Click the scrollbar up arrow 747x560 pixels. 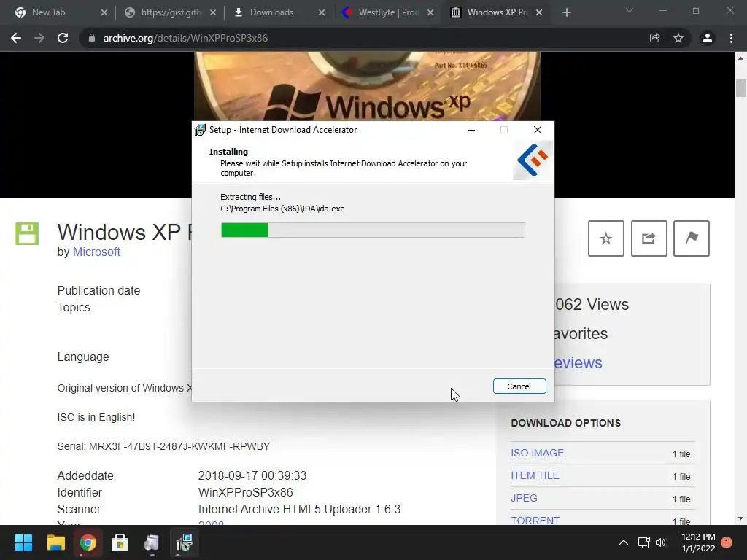(740, 58)
